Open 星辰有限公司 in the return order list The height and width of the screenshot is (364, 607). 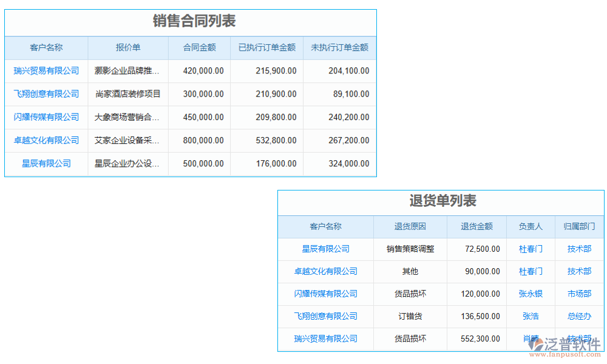(325, 249)
